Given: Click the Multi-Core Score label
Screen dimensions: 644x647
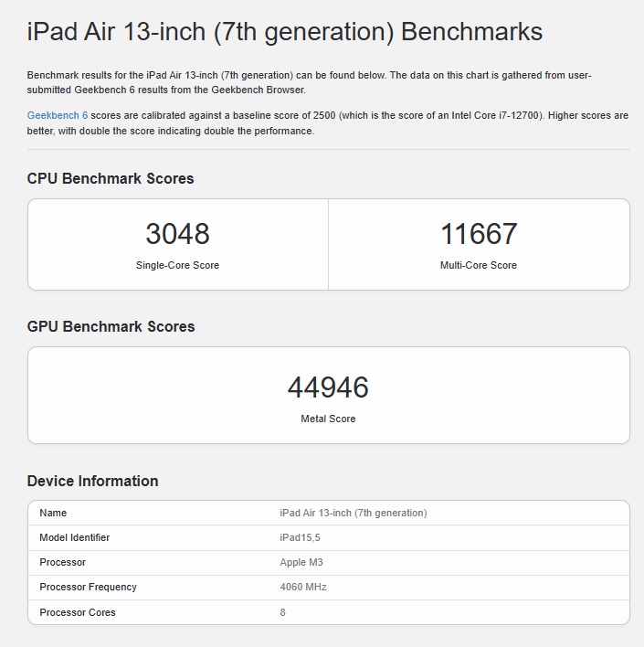Looking at the screenshot, I should 479,265.
